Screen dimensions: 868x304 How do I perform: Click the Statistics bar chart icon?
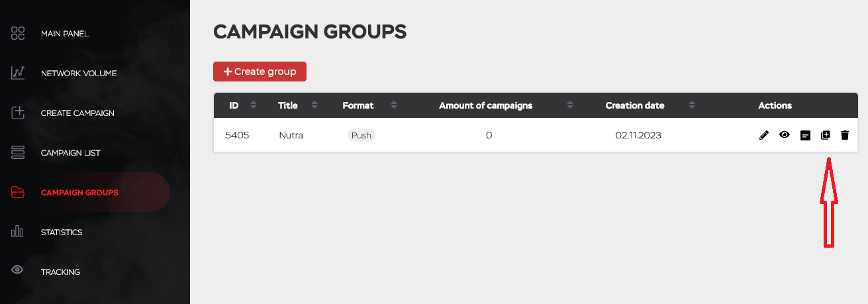pyautogui.click(x=18, y=232)
